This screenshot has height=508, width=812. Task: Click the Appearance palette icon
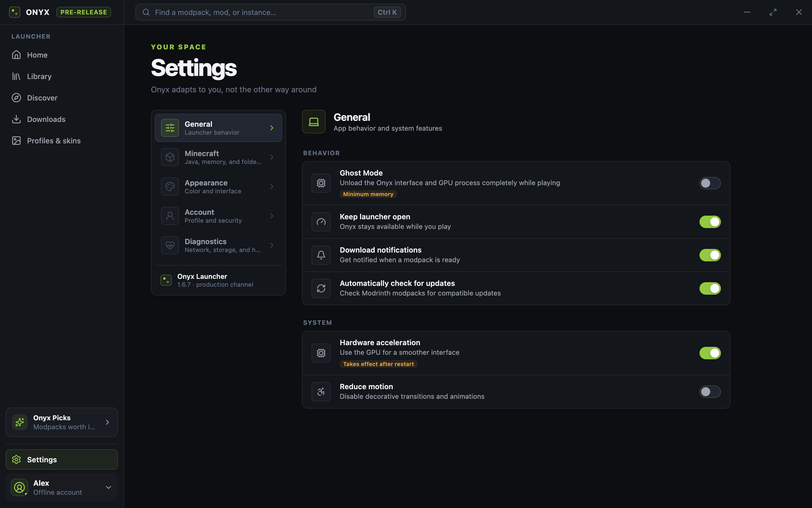pos(170,187)
